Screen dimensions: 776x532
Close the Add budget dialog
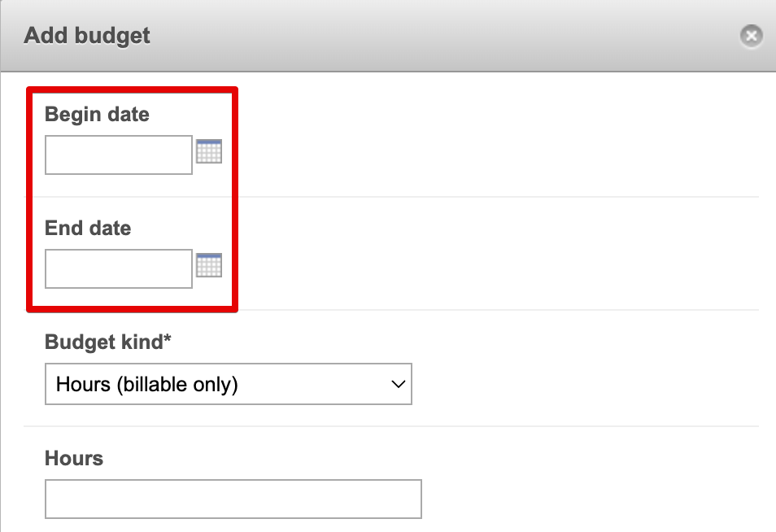click(752, 36)
